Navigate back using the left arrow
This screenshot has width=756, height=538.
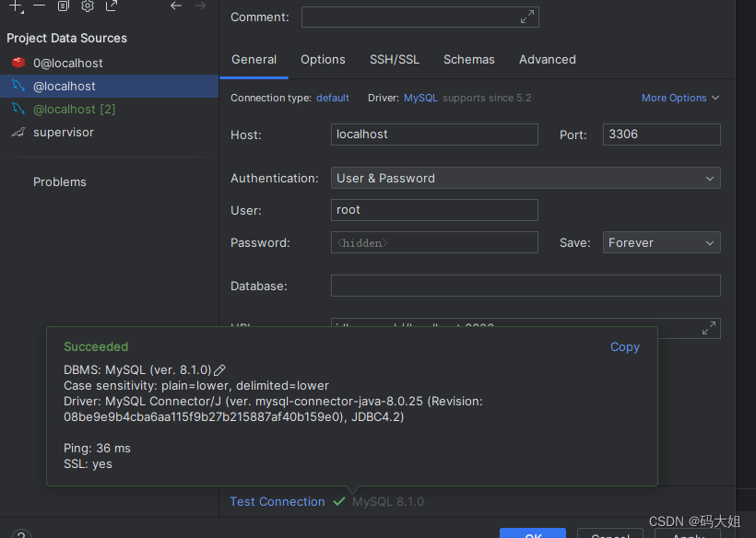click(175, 6)
